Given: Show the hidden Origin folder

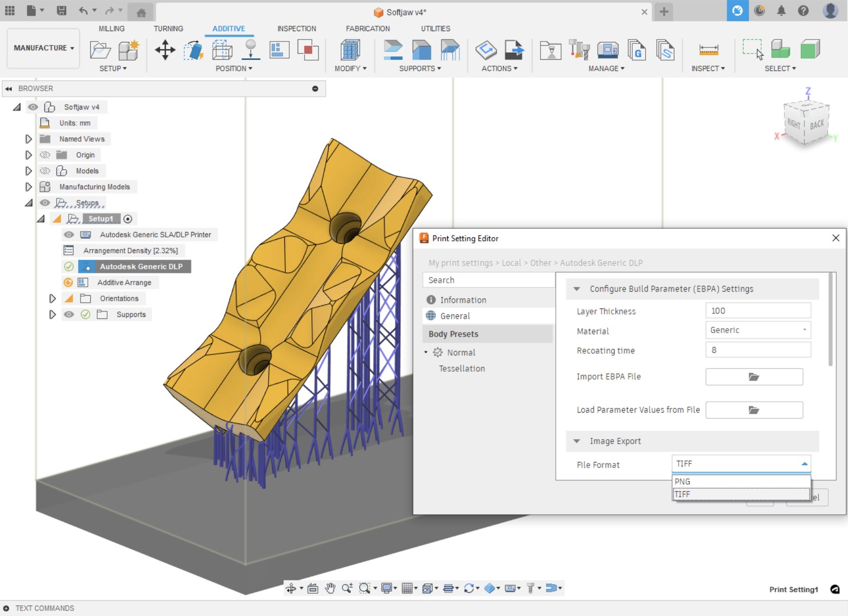Looking at the screenshot, I should pos(45,155).
